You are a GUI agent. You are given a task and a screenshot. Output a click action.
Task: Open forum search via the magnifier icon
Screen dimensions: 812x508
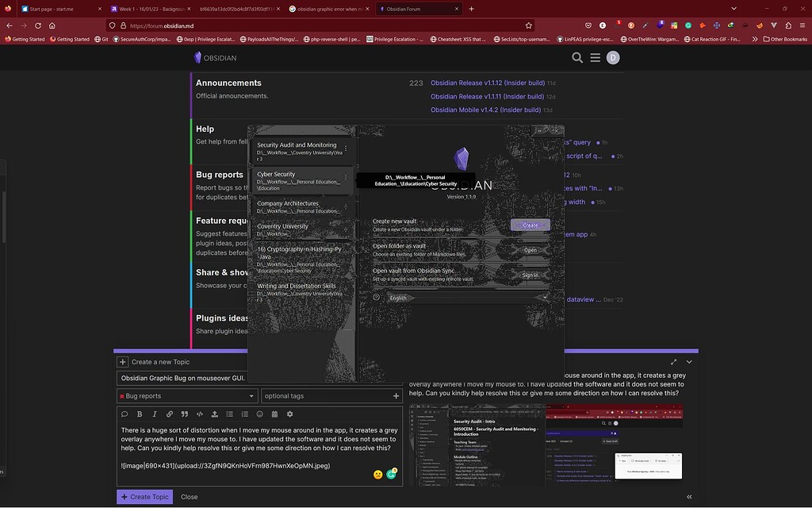coord(577,57)
